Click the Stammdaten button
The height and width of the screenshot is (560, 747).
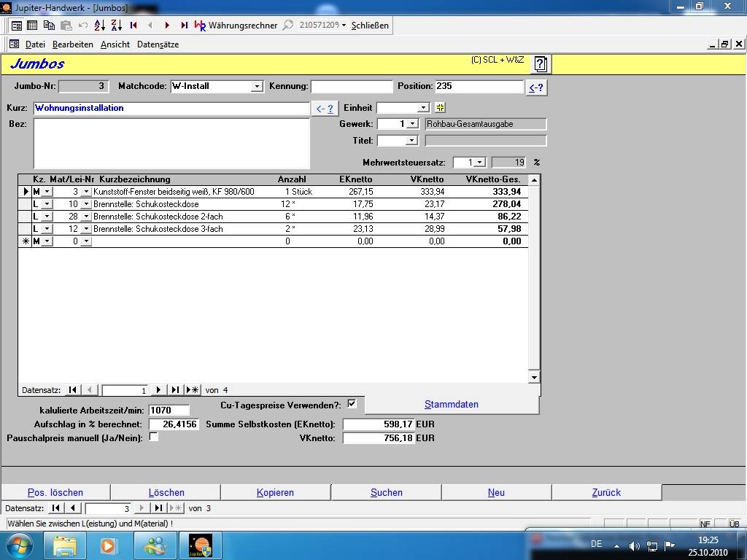(452, 405)
